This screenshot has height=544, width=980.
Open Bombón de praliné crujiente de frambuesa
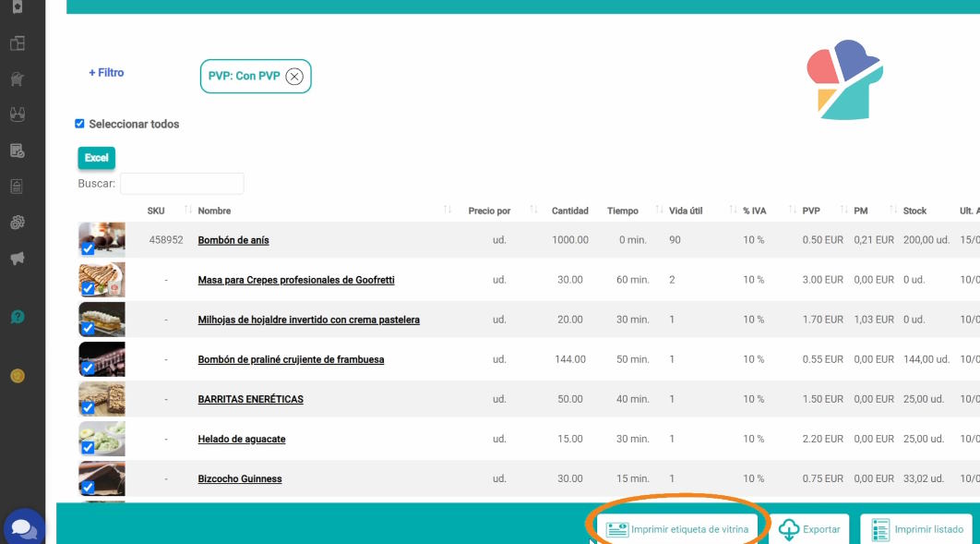291,359
